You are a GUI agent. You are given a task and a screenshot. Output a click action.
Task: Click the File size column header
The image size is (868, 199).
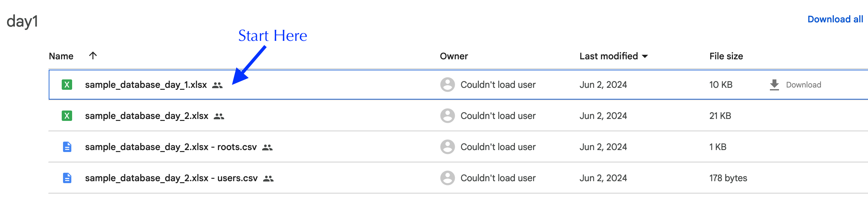click(x=726, y=56)
